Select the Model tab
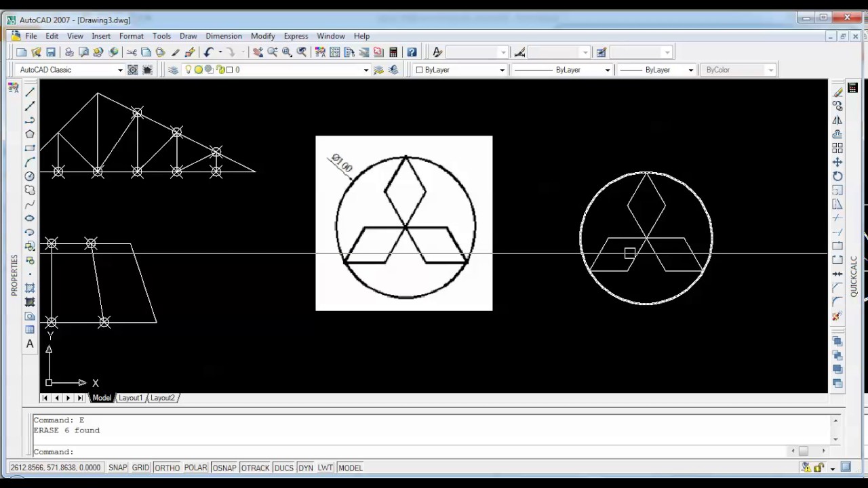 coord(102,398)
